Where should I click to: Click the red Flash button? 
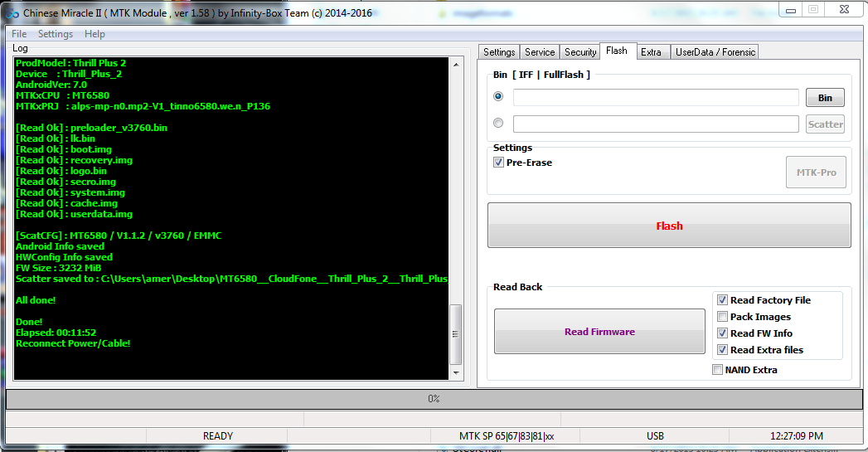pyautogui.click(x=669, y=226)
